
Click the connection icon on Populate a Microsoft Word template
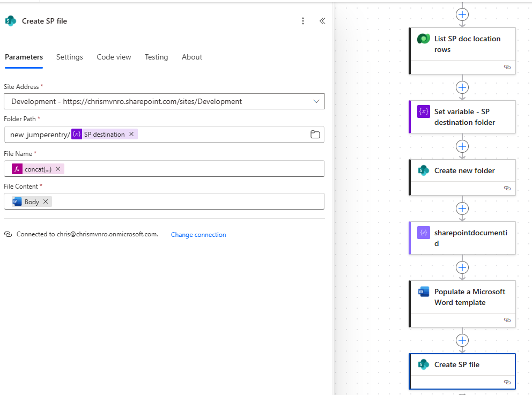(x=507, y=320)
